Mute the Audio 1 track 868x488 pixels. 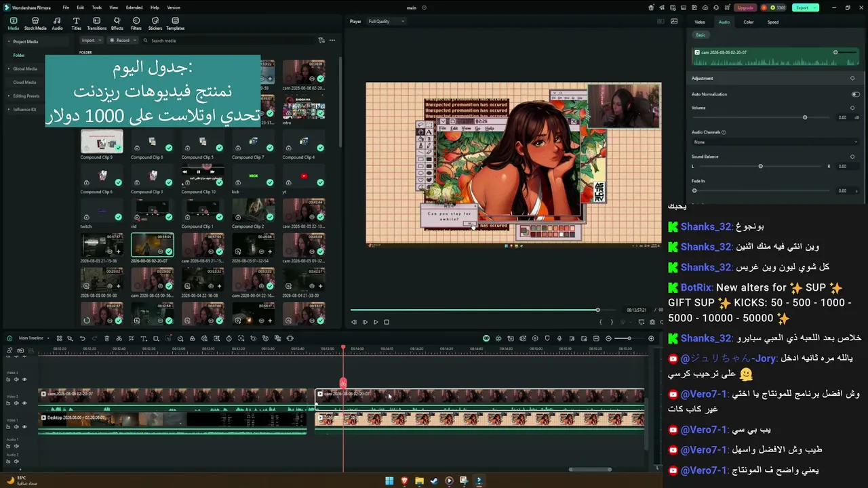16,446
